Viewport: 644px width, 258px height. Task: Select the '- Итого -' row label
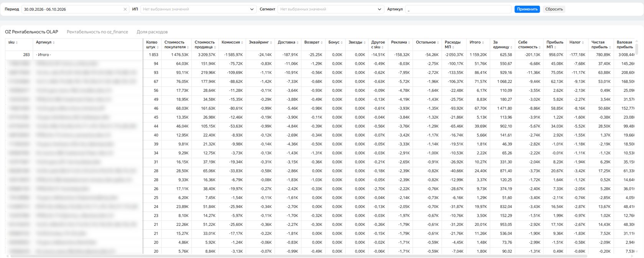[x=43, y=55]
